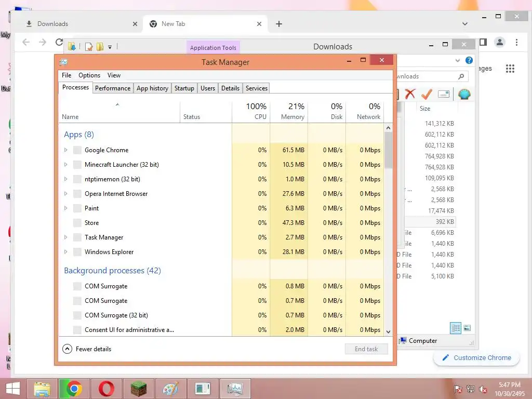
Task: Switch Explorer to large icons view
Action: coord(467,328)
